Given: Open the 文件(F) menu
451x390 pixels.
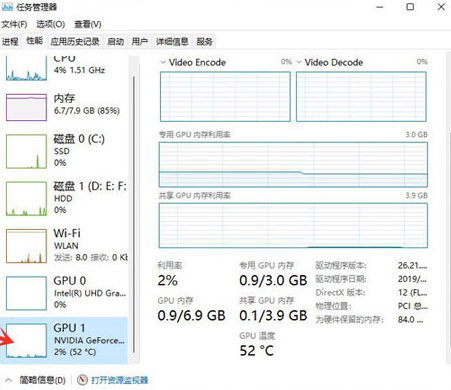Looking at the screenshot, I should pos(14,24).
